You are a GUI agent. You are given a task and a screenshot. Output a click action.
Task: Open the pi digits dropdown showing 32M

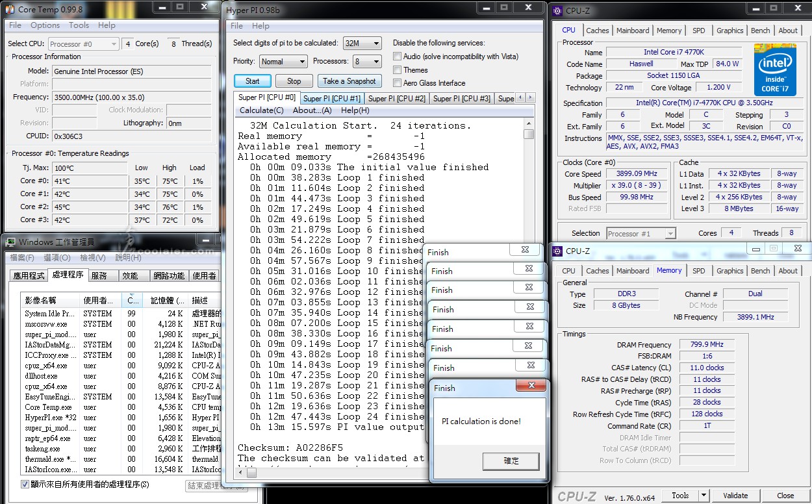[362, 44]
